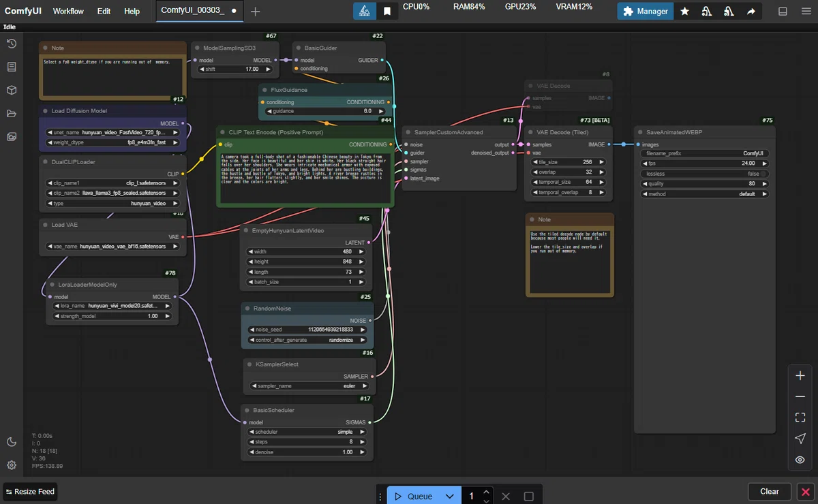The width and height of the screenshot is (818, 504).
Task: Zoom in using the canvas plus button
Action: coord(800,376)
